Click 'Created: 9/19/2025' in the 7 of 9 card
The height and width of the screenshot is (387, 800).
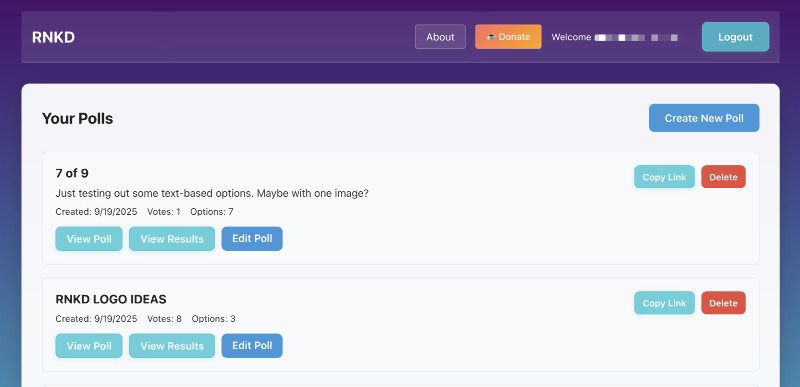[96, 212]
